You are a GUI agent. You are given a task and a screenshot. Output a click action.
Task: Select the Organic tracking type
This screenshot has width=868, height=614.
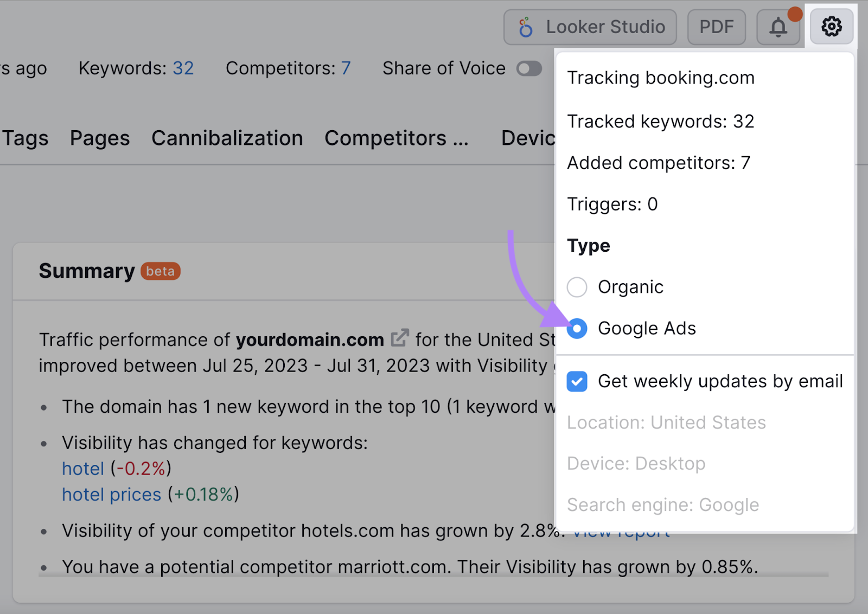[x=577, y=287]
